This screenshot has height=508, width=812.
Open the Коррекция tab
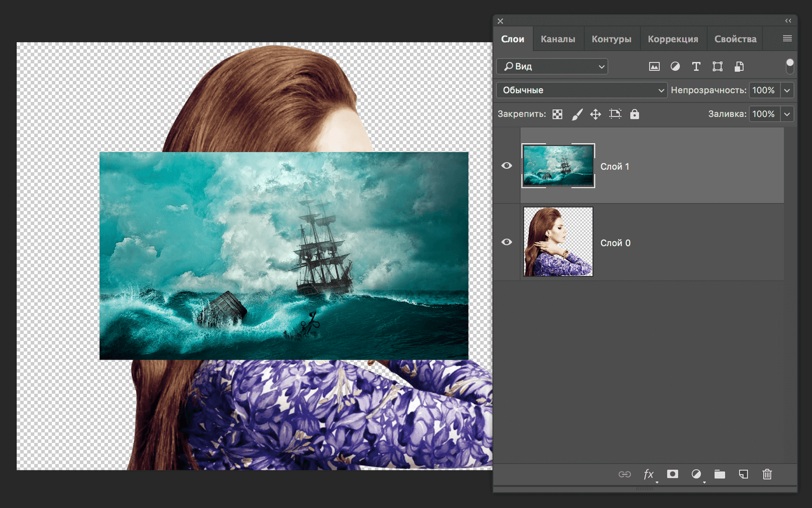pyautogui.click(x=672, y=39)
